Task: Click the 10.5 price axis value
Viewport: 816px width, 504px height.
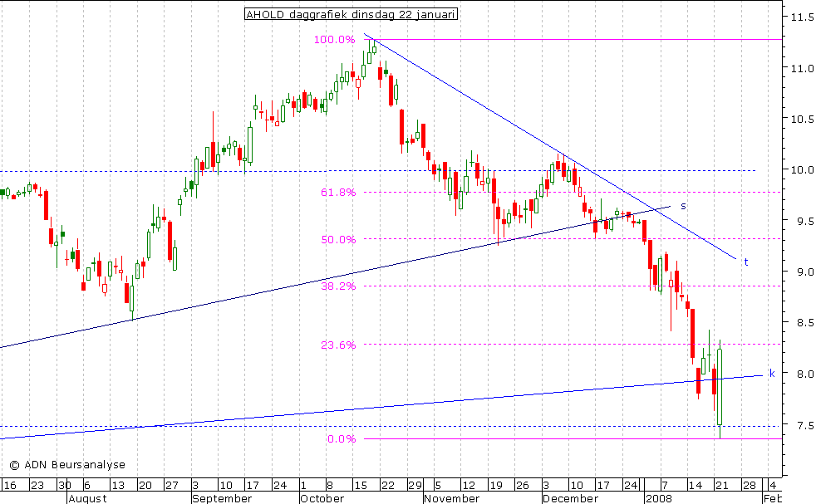Action: click(801, 119)
